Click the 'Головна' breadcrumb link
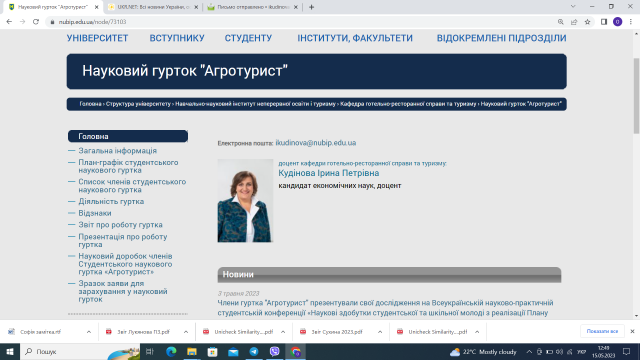 [90, 104]
